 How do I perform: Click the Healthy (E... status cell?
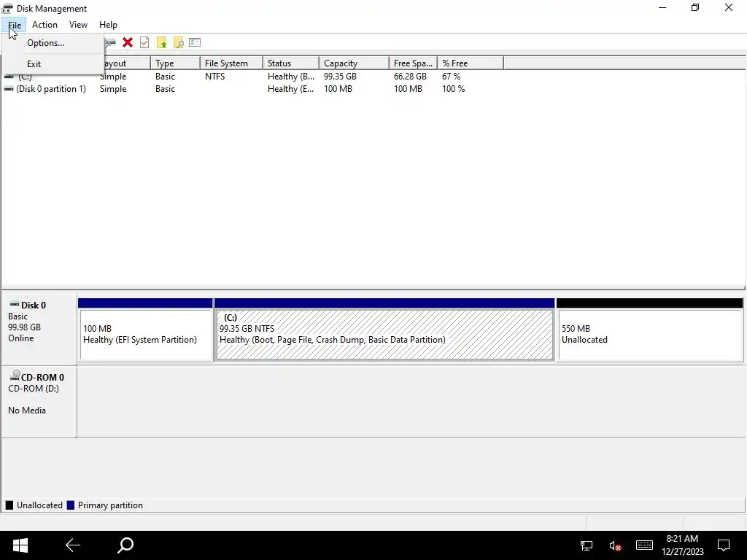tap(290, 89)
